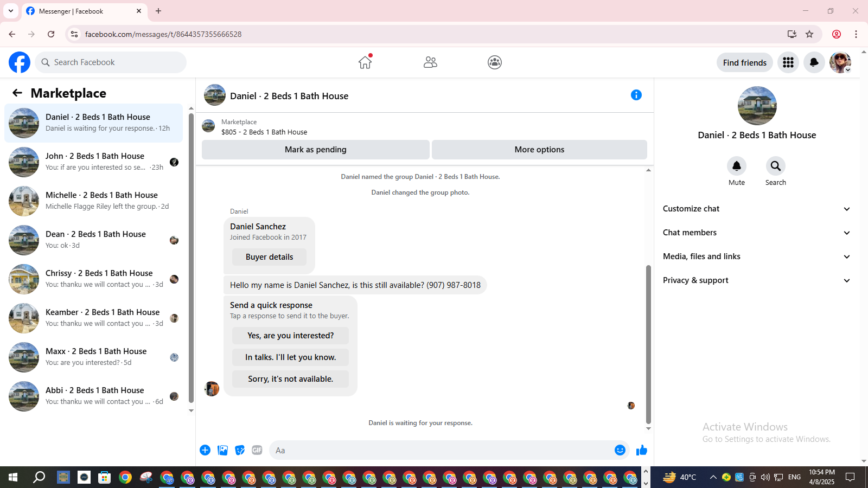Viewport: 868px width, 488px height.
Task: Mute the conversation with the bell icon
Action: (x=737, y=166)
